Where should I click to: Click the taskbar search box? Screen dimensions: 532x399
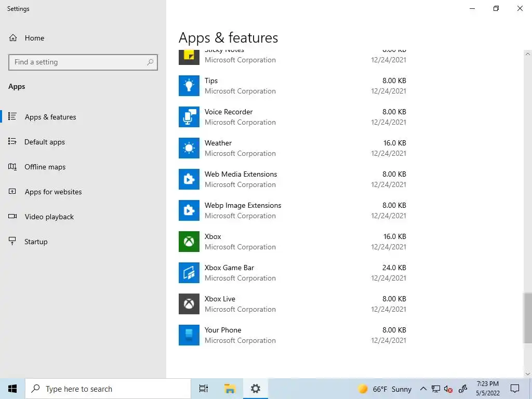[x=108, y=389]
